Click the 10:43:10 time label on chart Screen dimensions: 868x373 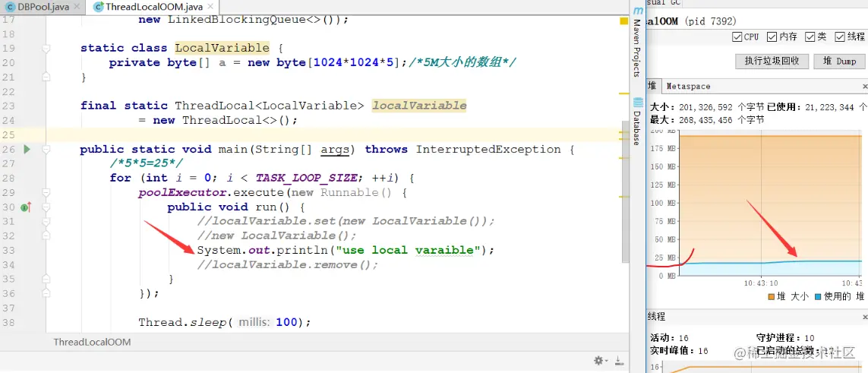tap(762, 283)
